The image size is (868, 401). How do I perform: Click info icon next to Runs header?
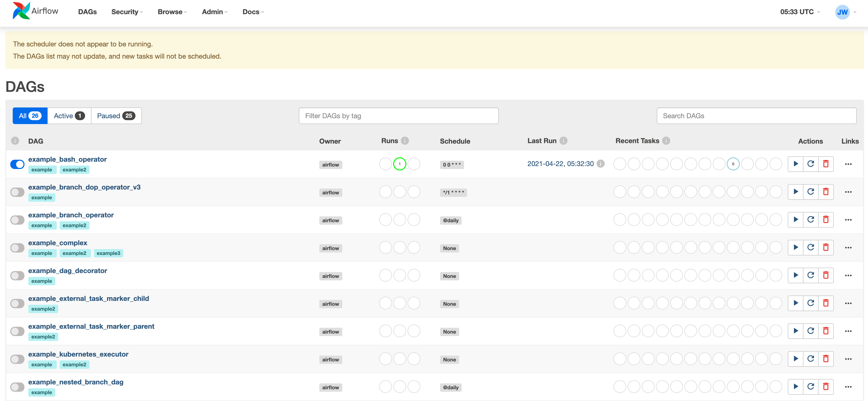pyautogui.click(x=405, y=141)
